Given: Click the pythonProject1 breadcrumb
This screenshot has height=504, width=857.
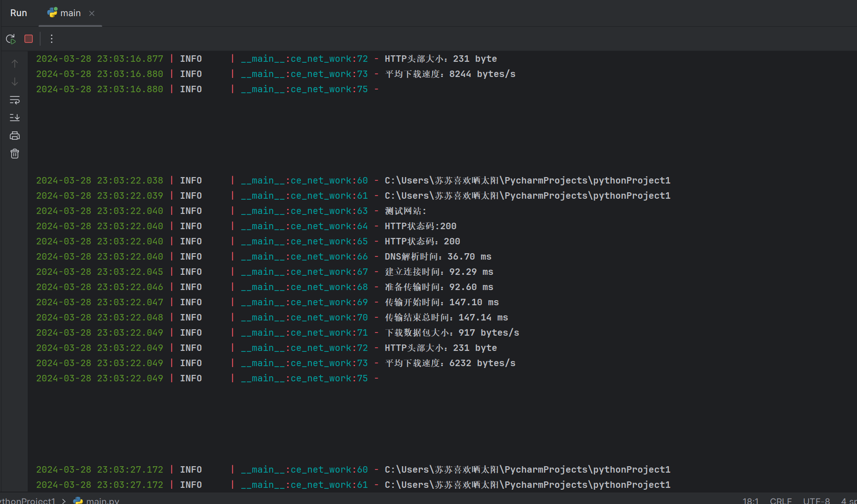Looking at the screenshot, I should tap(28, 500).
